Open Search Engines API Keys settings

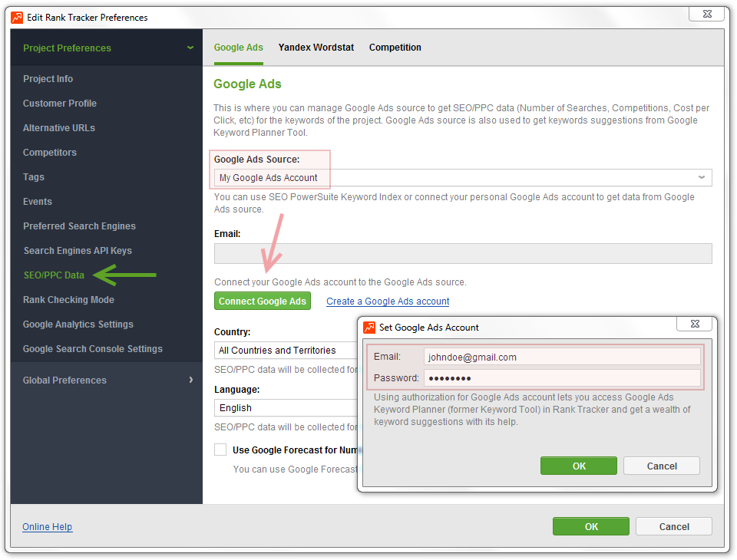78,250
